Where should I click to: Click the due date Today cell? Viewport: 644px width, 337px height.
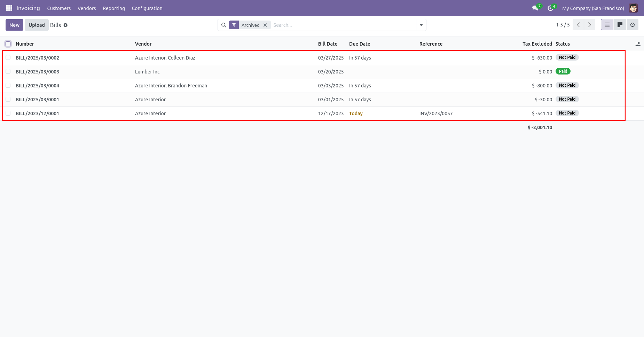[356, 113]
